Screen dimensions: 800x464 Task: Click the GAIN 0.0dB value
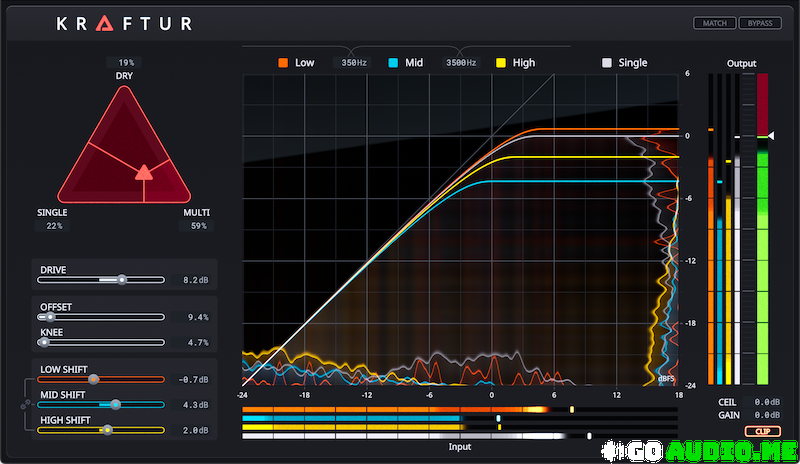click(767, 415)
